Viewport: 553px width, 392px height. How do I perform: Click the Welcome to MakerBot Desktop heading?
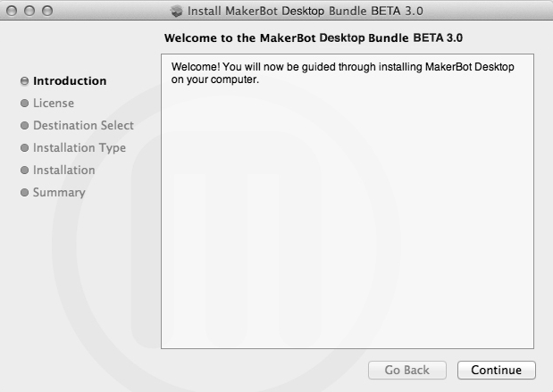[314, 38]
